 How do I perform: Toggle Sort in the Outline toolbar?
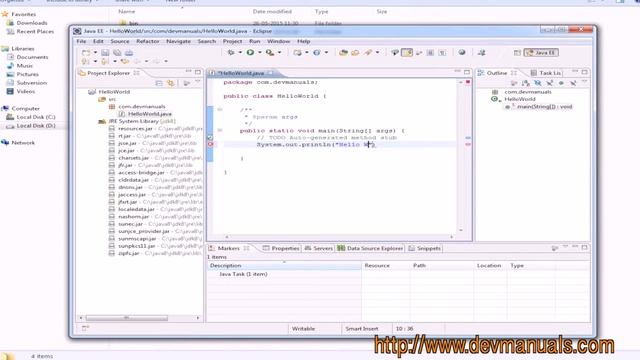coord(526,83)
